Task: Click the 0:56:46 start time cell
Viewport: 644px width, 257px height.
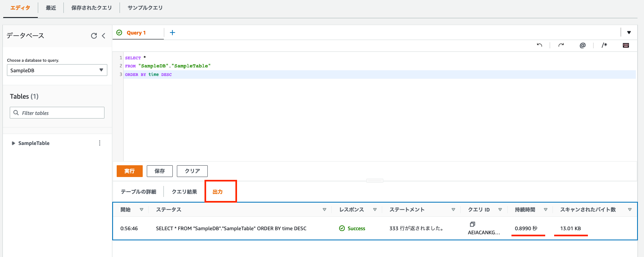Action: point(129,228)
